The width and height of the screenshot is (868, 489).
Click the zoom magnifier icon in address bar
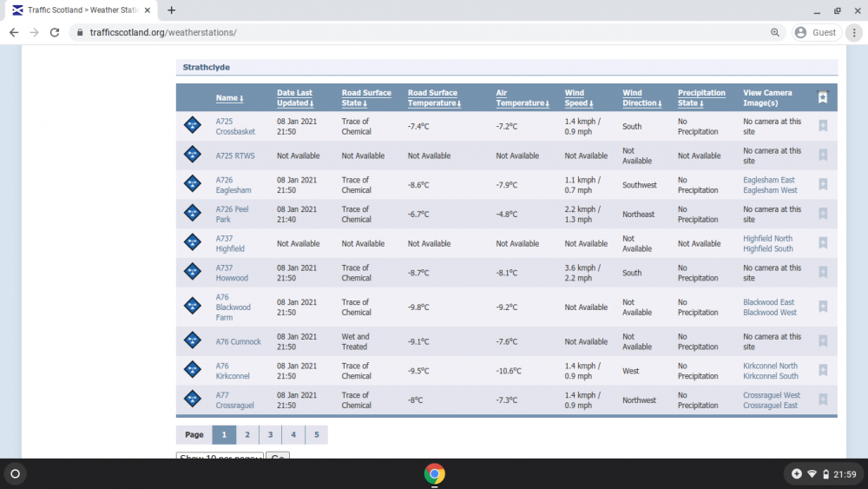coord(774,33)
